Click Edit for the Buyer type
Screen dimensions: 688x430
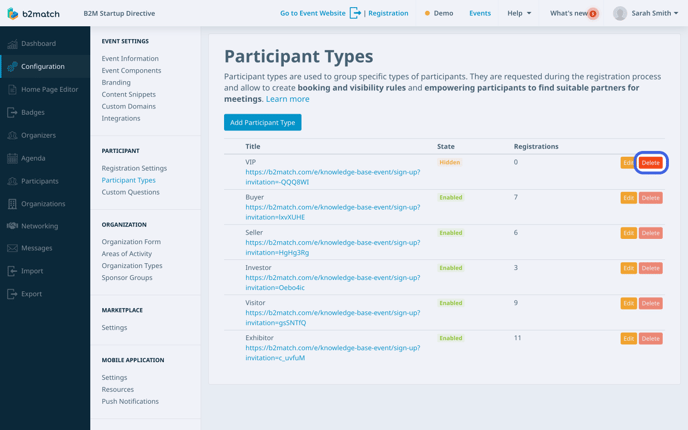coord(628,198)
